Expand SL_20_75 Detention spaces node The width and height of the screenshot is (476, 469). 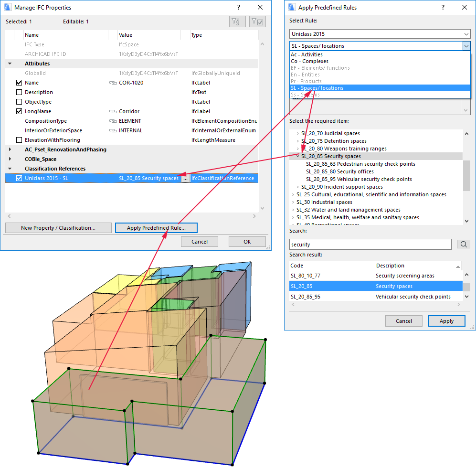point(298,141)
